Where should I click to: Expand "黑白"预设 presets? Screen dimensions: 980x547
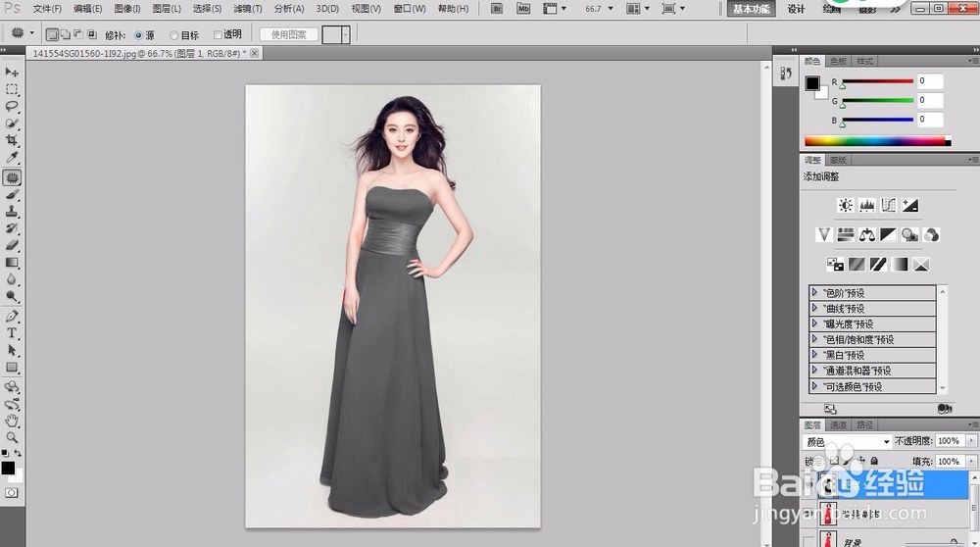click(814, 355)
